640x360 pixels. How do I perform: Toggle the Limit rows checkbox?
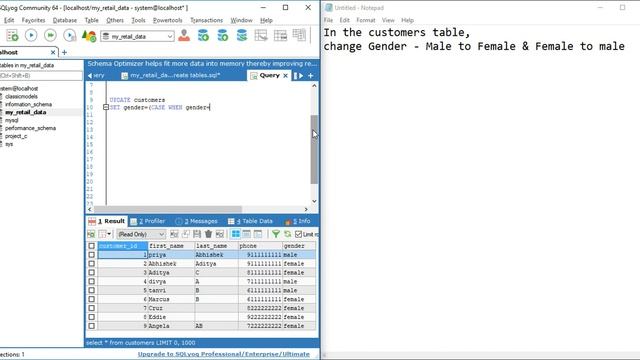(x=298, y=234)
